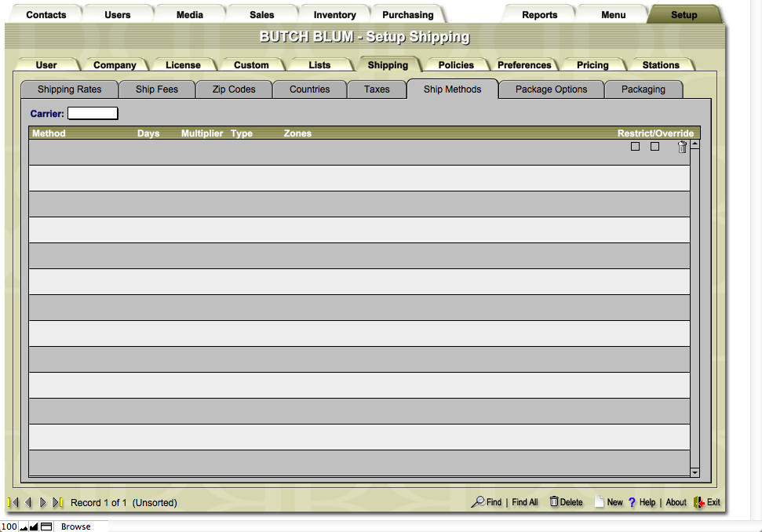Go to the next record arrow
Image resolution: width=762 pixels, height=532 pixels.
[x=43, y=502]
